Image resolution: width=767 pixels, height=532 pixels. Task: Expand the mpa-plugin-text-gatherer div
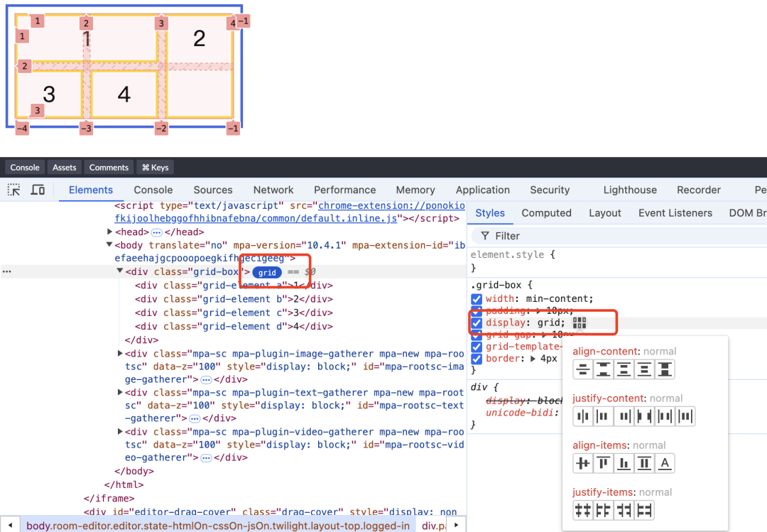tap(120, 392)
